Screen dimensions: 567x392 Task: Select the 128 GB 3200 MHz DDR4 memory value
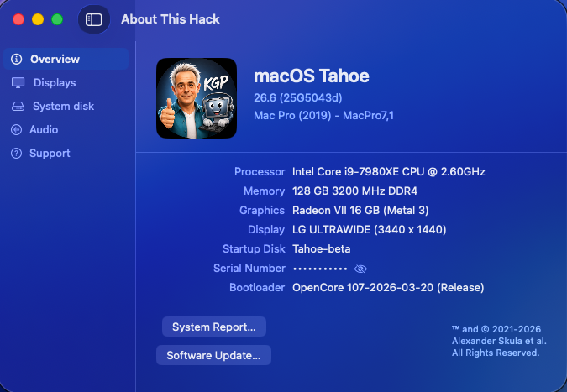click(x=354, y=191)
